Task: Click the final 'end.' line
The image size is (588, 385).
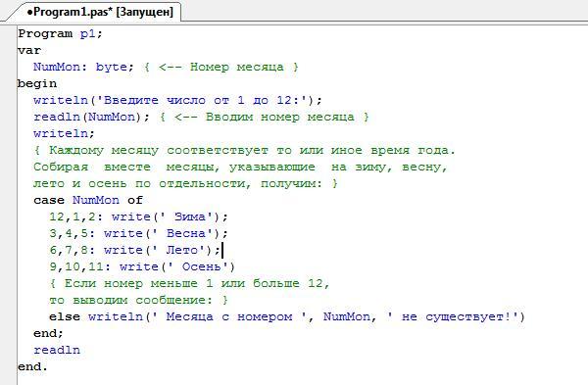Action: pyautogui.click(x=32, y=366)
